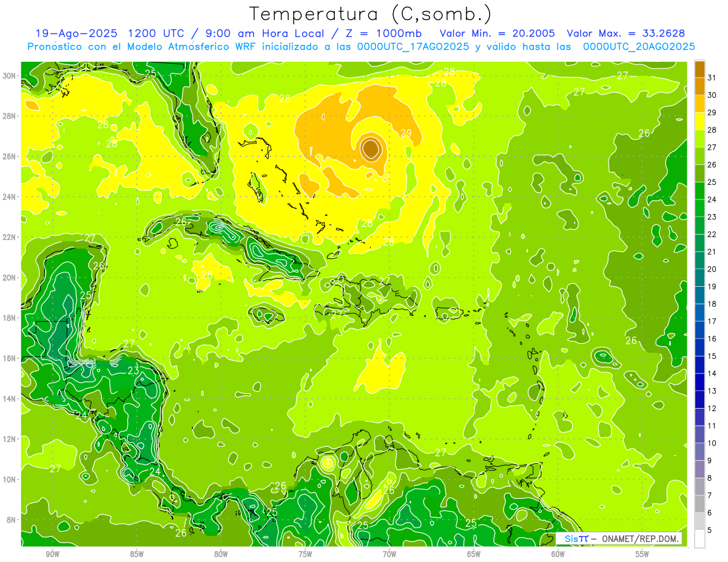The width and height of the screenshot is (728, 562).
Task: Click the '90W' longitude label
Action: [53, 554]
